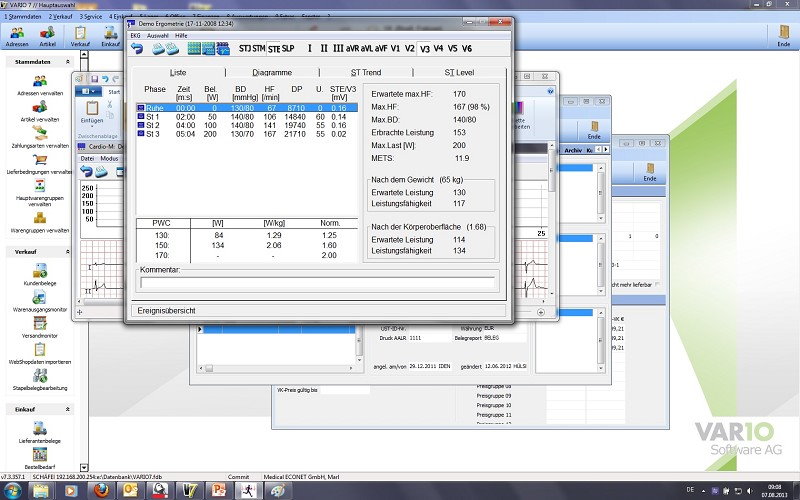Viewport: 800px width, 500px height.
Task: Open Kundenbelege in the Verkauf sidebar
Action: coord(40,271)
